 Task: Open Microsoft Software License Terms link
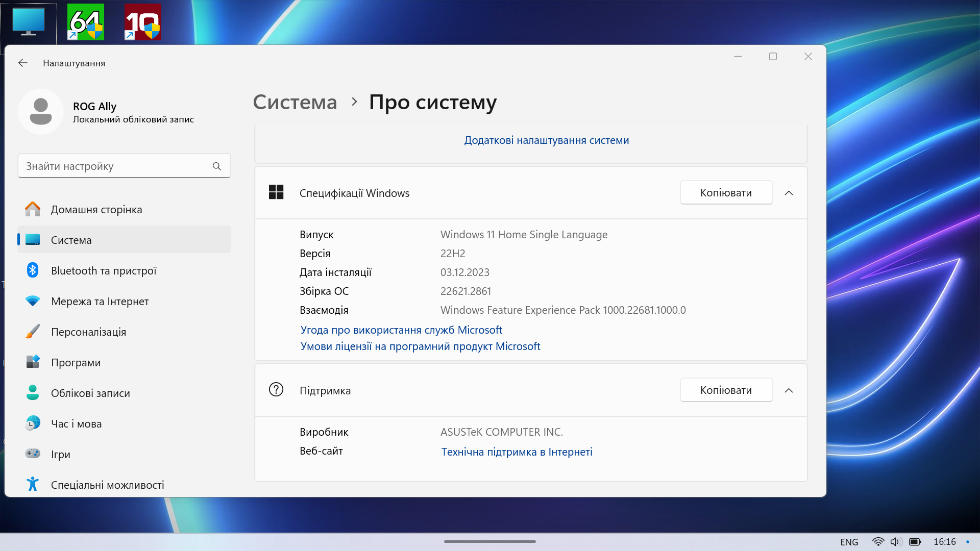pyautogui.click(x=421, y=346)
